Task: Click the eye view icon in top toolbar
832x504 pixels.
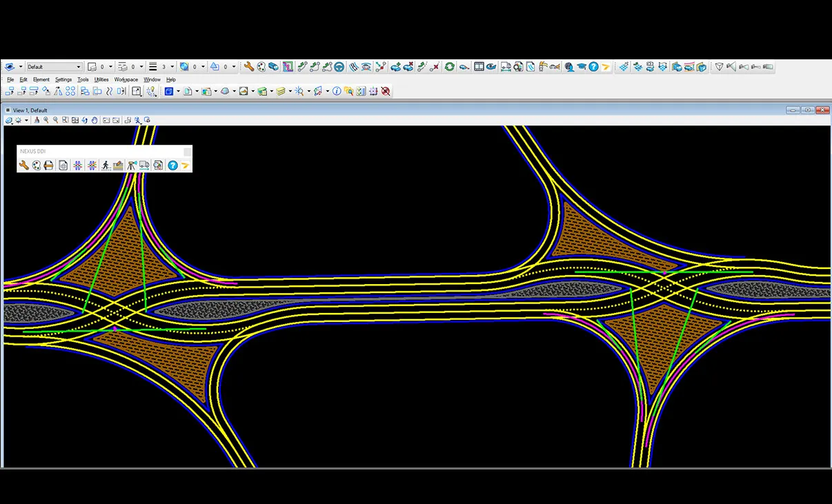Action: [491, 66]
